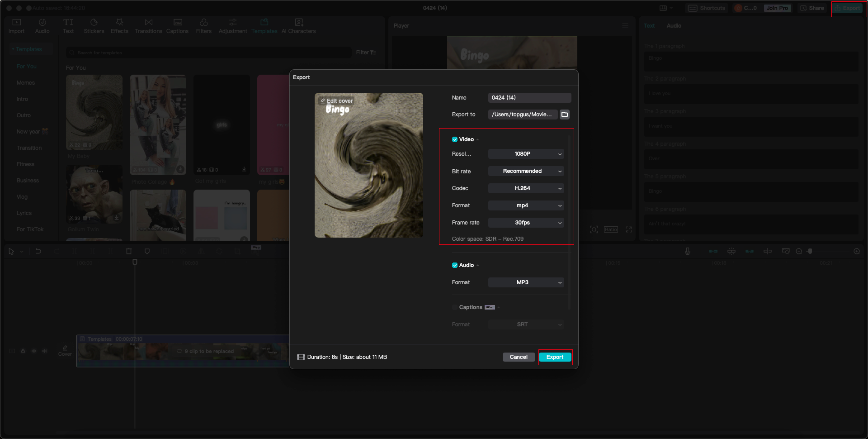Click the timeline zoom slider handle
Image resolution: width=868 pixels, height=439 pixels.
click(x=810, y=251)
